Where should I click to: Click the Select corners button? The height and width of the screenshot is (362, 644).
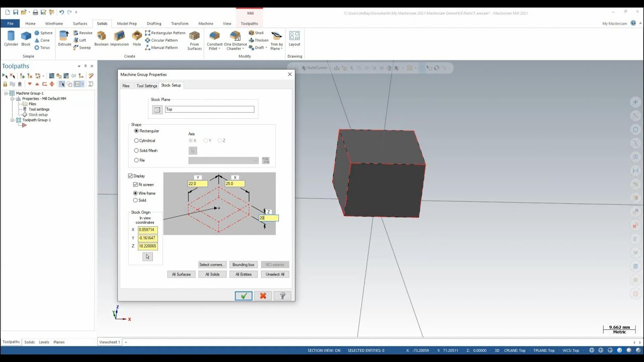(211, 265)
